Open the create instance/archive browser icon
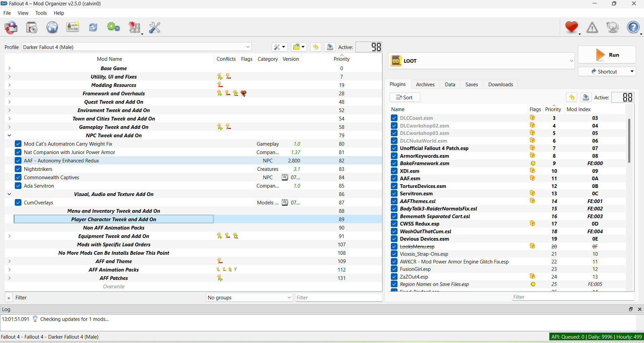644x343 pixels. (11, 28)
